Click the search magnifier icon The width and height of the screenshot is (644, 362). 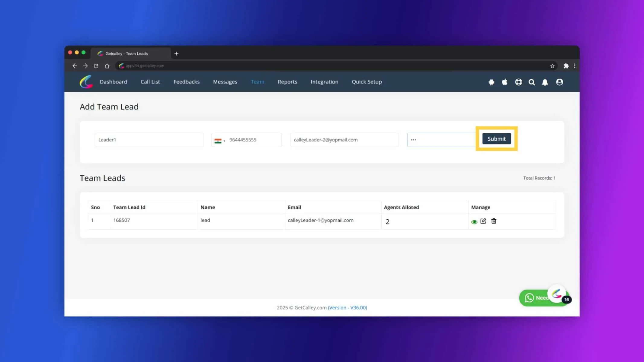coord(532,82)
